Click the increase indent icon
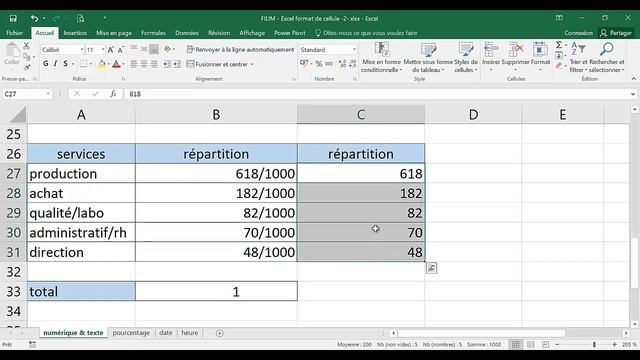Screen dimensions: 640x360 pos(177,64)
